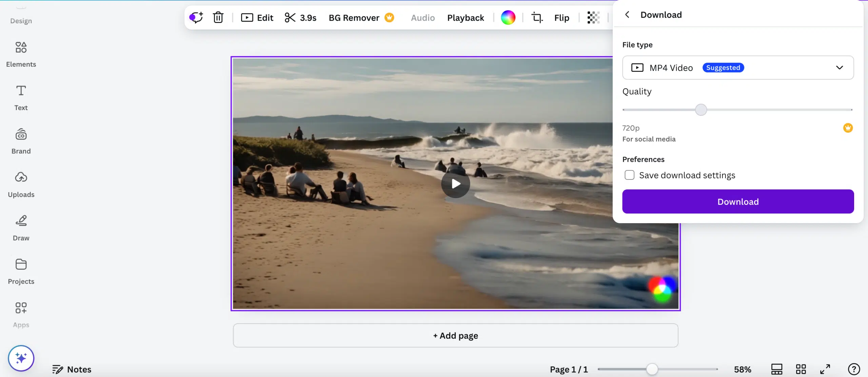Open the grid view icon
This screenshot has width=868, height=377.
pos(801,369)
